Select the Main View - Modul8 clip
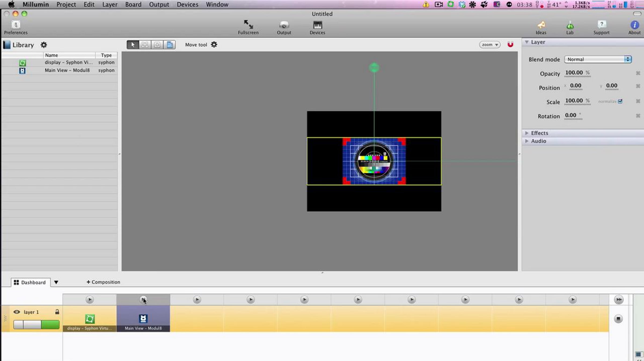The height and width of the screenshot is (361, 644). click(143, 319)
